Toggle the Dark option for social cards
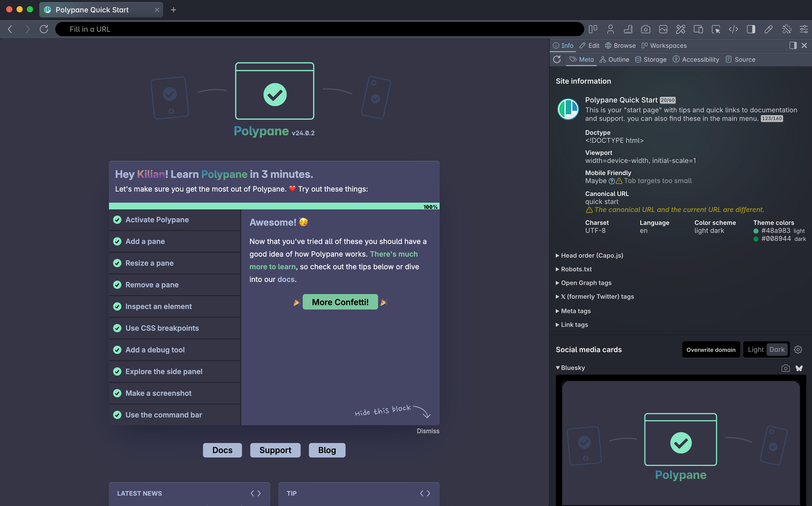Viewport: 812px width, 506px height. click(x=777, y=350)
